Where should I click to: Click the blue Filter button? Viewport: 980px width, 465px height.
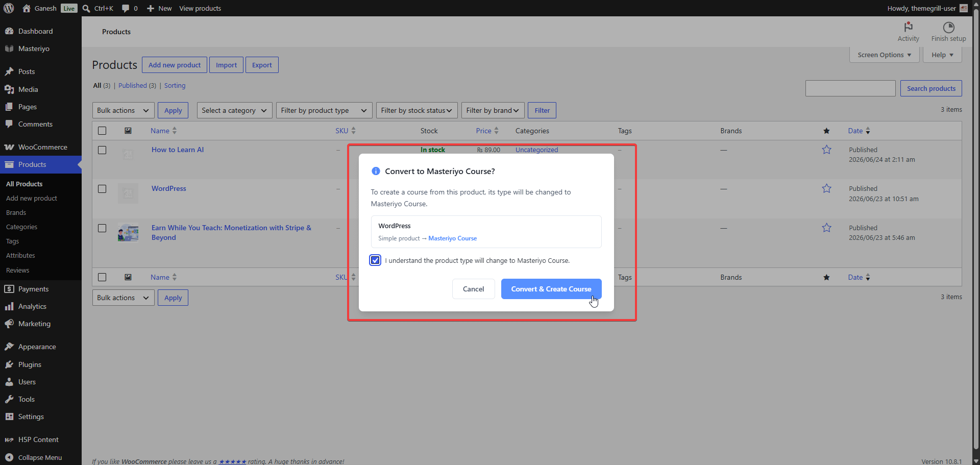tap(542, 110)
